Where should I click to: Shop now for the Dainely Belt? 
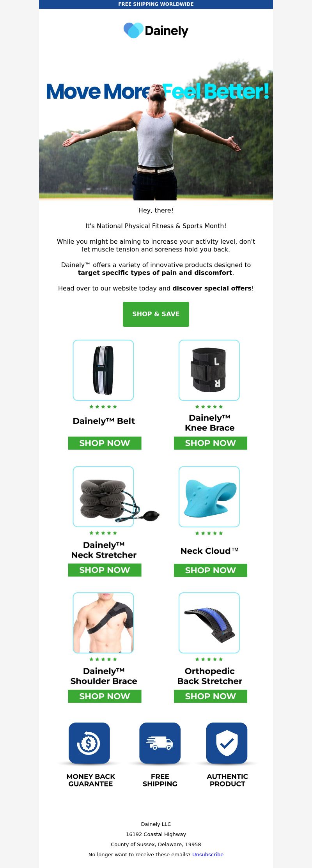click(x=105, y=443)
